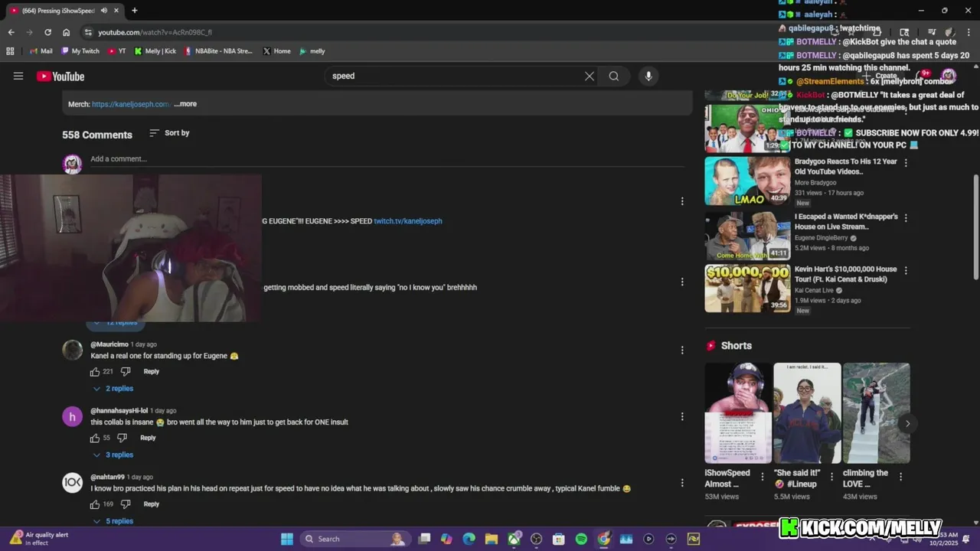Image resolution: width=980 pixels, height=551 pixels.
Task: Open options menu for @nahtan99 comment
Action: pos(682,483)
